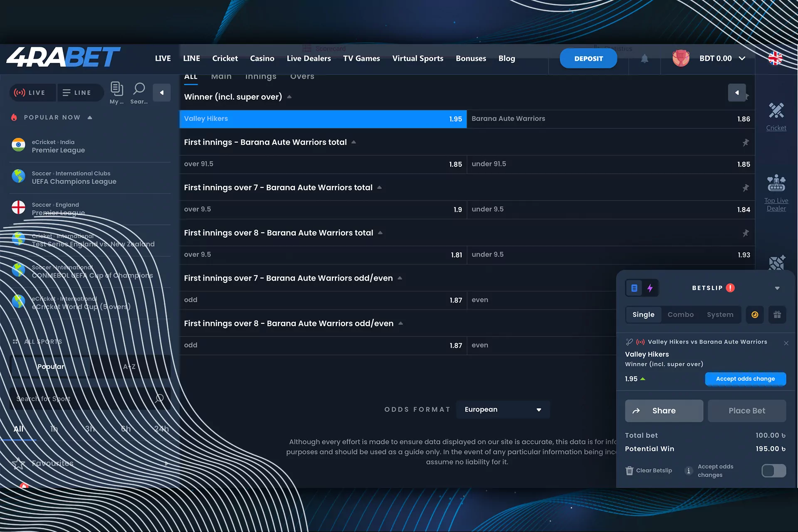Viewport: 798px width, 532px height.
Task: Open TV Games menu
Action: pyautogui.click(x=361, y=59)
